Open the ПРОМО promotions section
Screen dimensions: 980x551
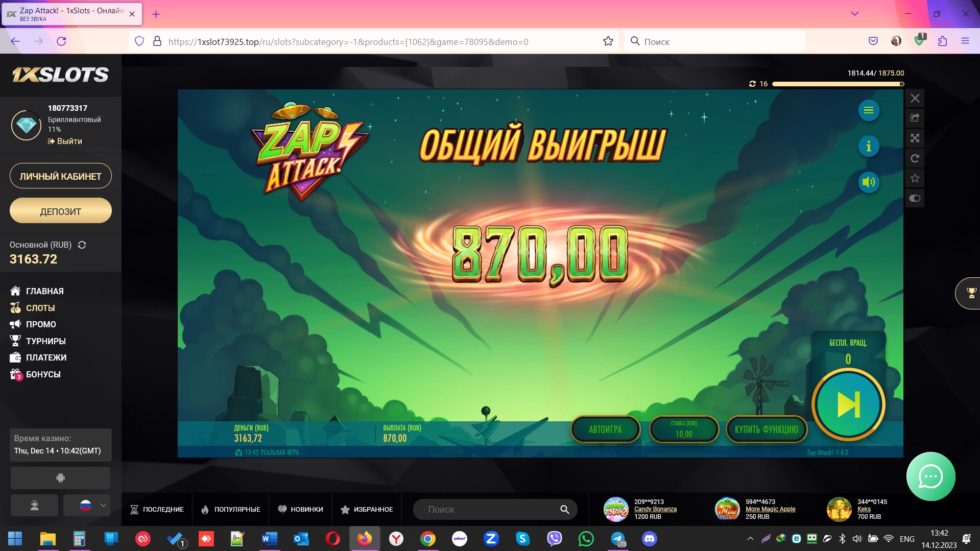[x=33, y=324]
